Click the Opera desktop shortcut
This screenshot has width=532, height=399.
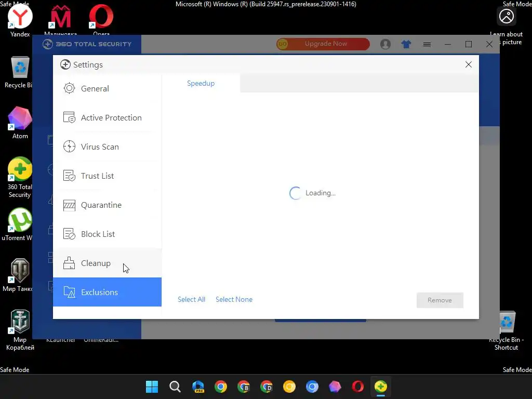pos(101,20)
